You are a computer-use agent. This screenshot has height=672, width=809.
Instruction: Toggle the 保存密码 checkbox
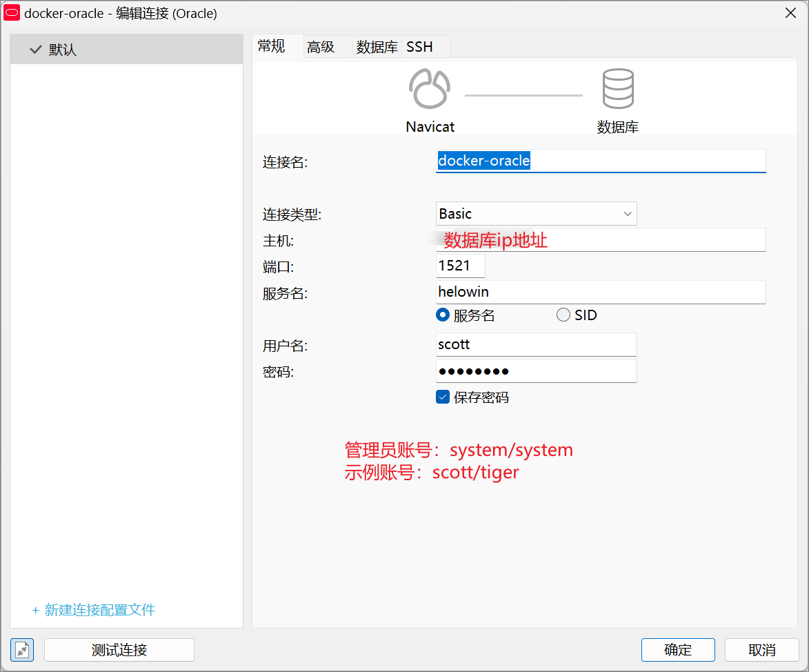pyautogui.click(x=443, y=397)
